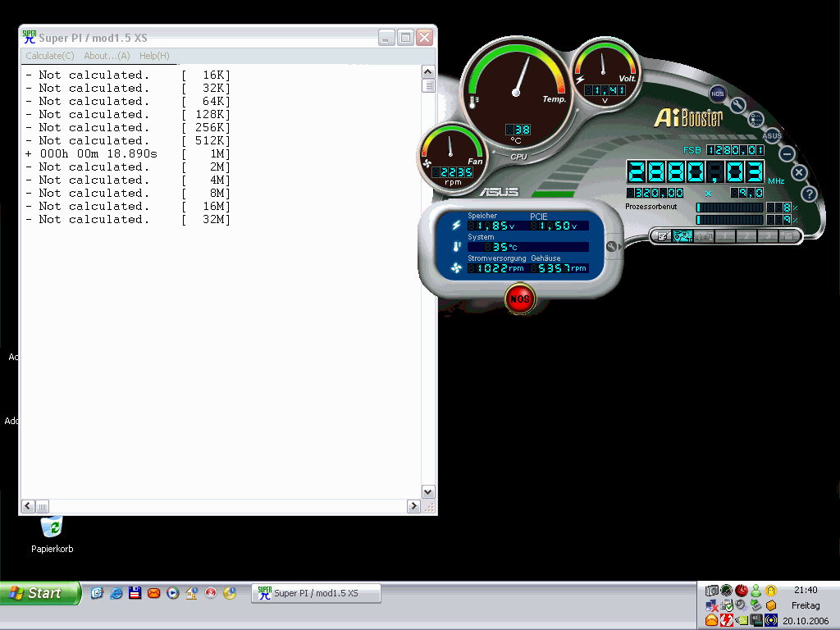The image size is (840, 630).
Task: Launch Internet Explorer from quick launch
Action: click(x=116, y=593)
